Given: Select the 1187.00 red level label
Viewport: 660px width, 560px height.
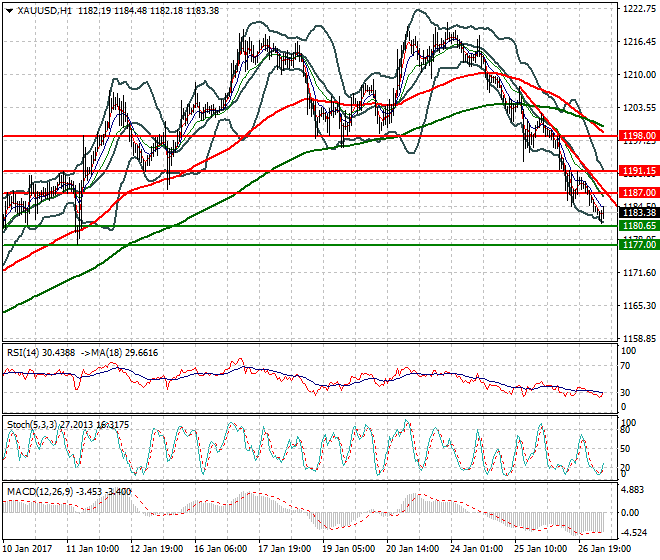Looking at the screenshot, I should click(x=639, y=192).
